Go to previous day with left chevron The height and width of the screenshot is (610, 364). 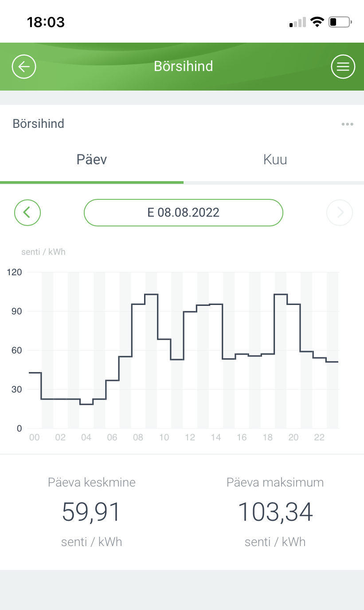[27, 213]
